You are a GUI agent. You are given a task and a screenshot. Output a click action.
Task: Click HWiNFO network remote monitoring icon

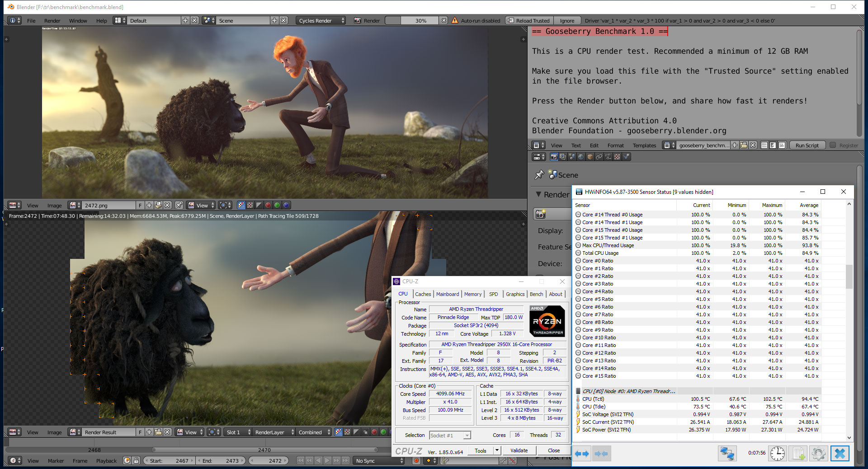tap(727, 453)
